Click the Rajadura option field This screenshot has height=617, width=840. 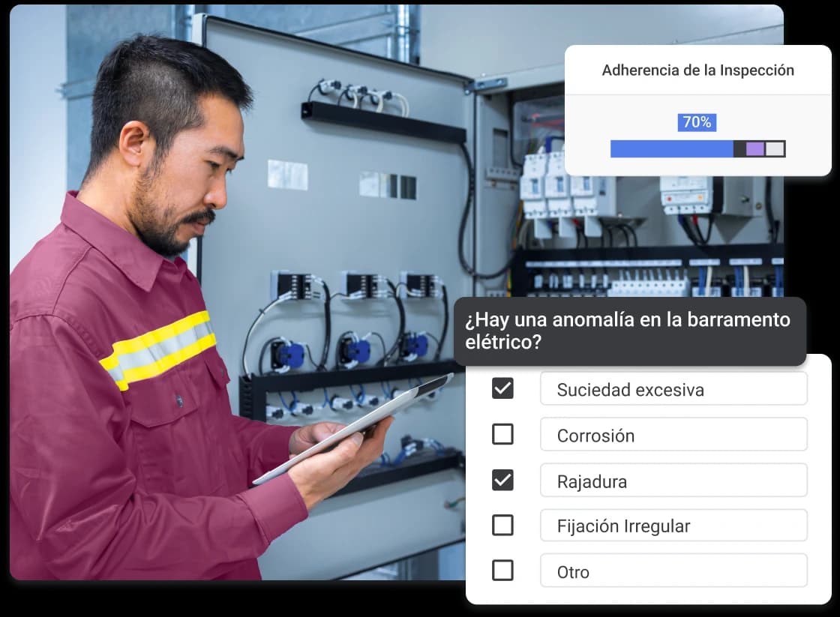click(x=673, y=481)
